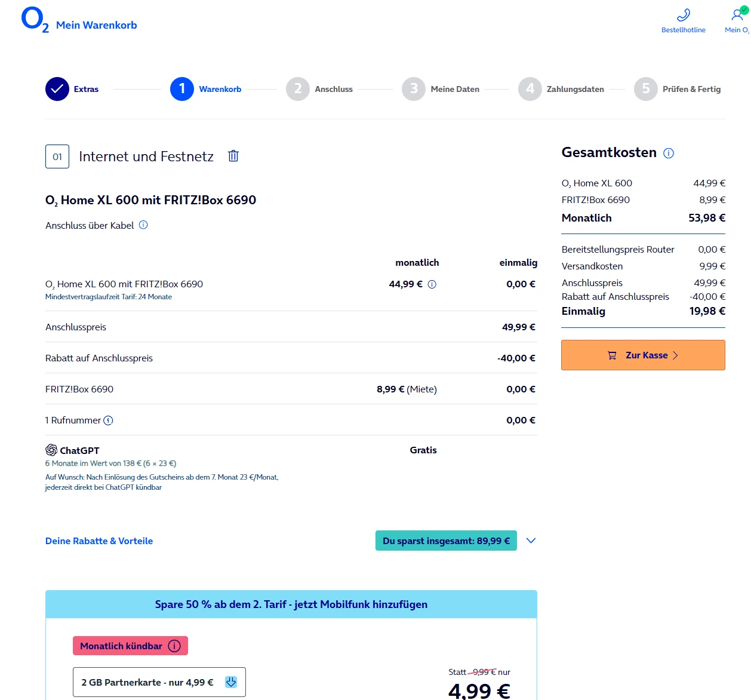Select the Zahlungsdaten step
Viewport: 751px width, 700px height.
point(530,89)
